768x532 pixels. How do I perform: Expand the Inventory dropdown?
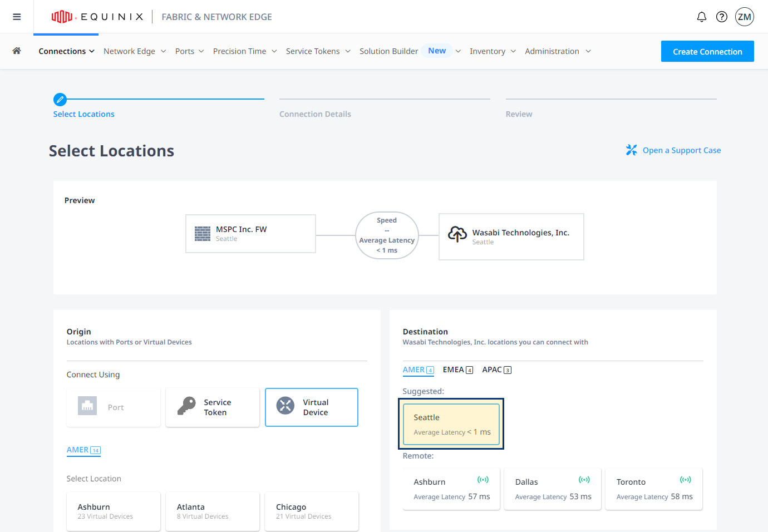point(493,51)
